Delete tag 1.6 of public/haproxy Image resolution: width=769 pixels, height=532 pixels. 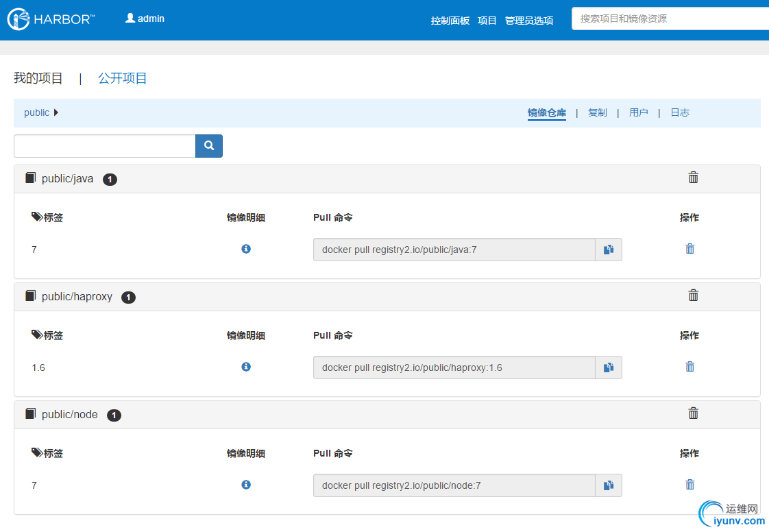coord(689,367)
